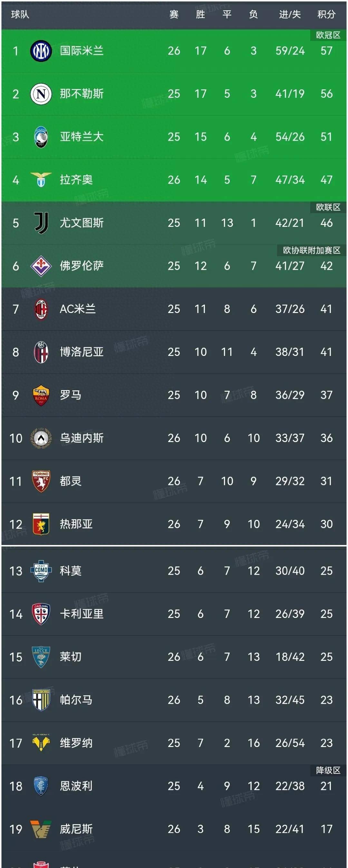Select the Parma striped crest
The width and height of the screenshot is (348, 868).
point(41,700)
